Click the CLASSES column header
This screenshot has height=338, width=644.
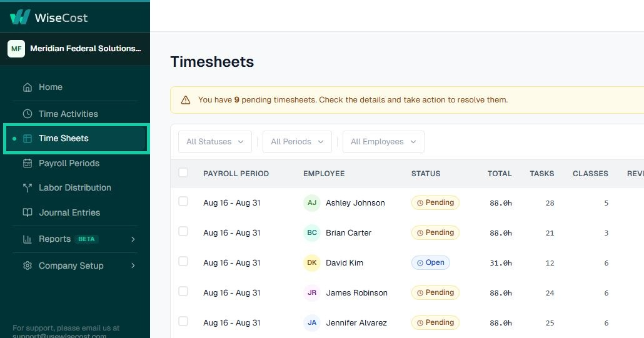pos(590,174)
